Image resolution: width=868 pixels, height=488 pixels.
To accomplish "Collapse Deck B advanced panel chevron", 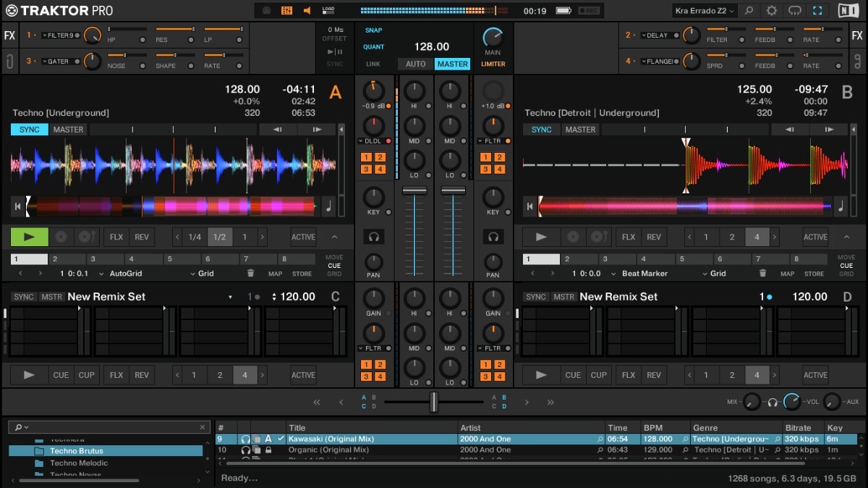I will tap(846, 237).
